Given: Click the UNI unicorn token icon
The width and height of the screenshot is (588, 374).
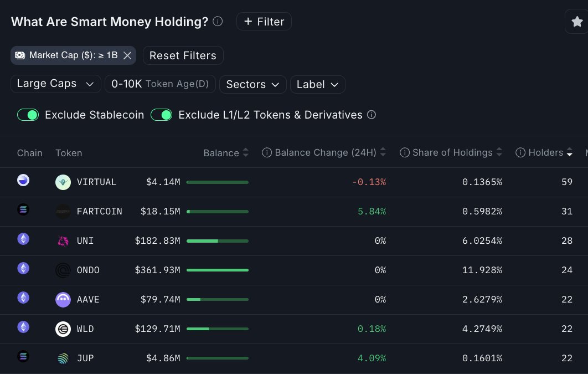Looking at the screenshot, I should pos(63,241).
